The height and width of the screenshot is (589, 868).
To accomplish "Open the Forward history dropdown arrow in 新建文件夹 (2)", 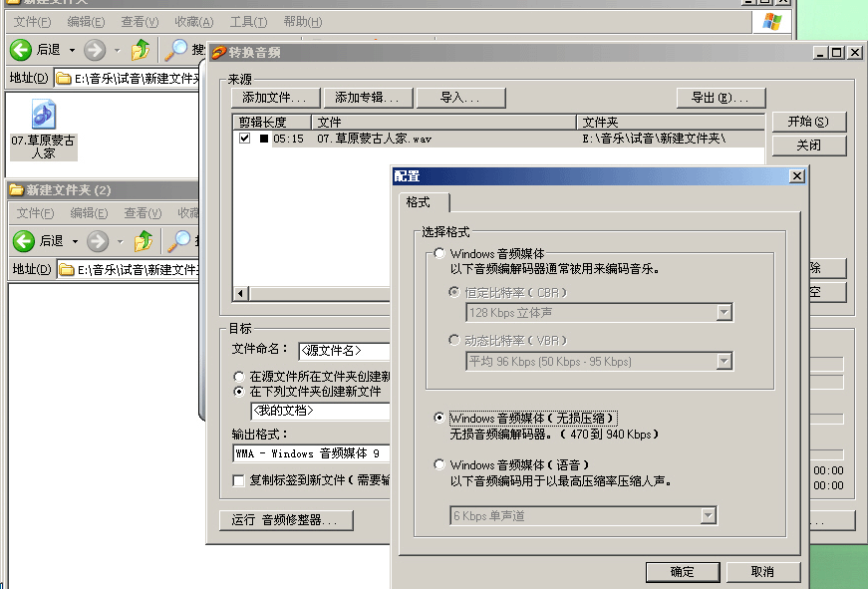I will pyautogui.click(x=121, y=241).
